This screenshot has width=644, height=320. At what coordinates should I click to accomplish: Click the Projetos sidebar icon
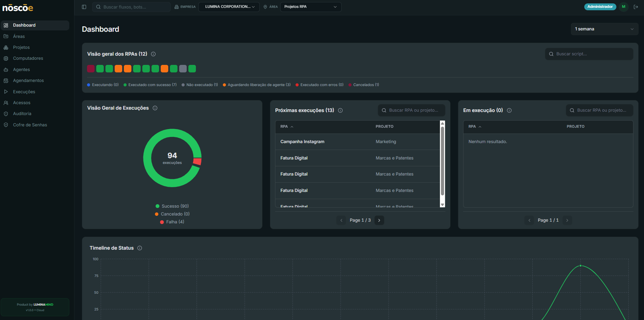[x=6, y=47]
